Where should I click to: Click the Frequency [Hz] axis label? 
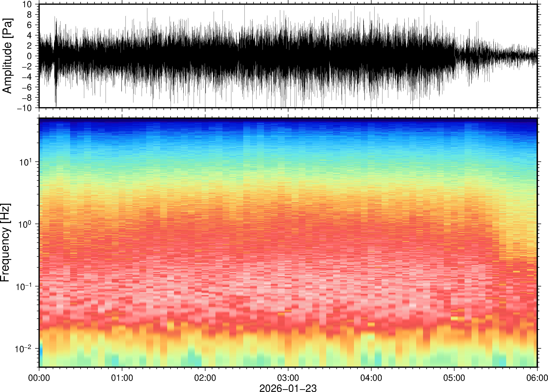pos(5,243)
